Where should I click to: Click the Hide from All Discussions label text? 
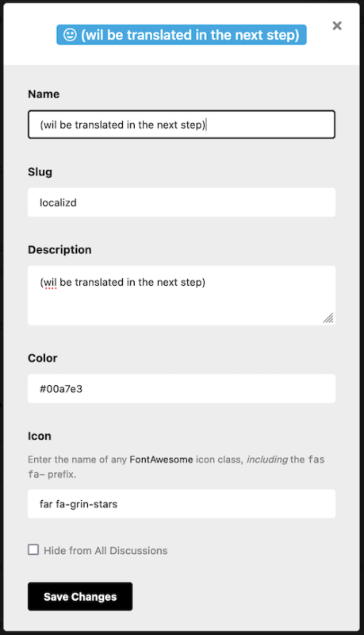[105, 550]
